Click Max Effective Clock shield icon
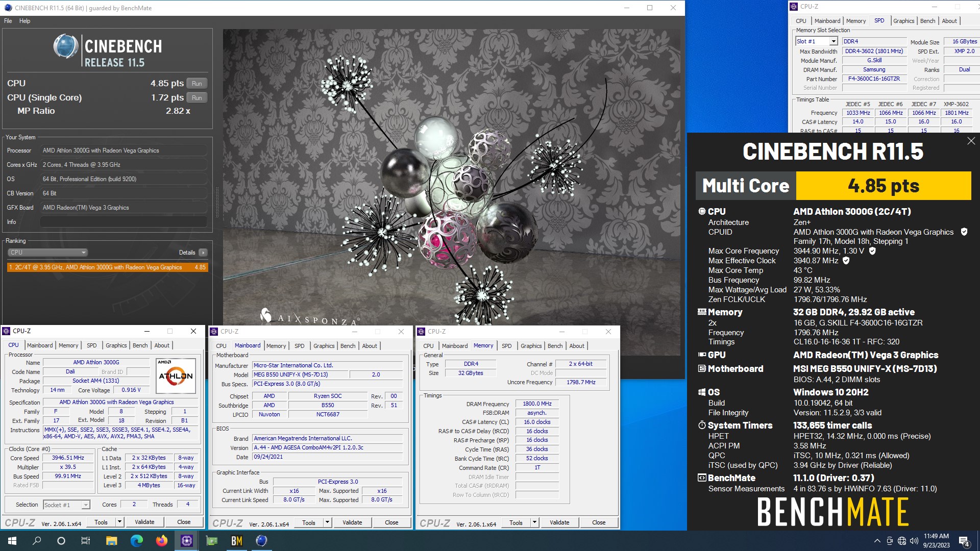Image resolution: width=980 pixels, height=551 pixels. (x=846, y=261)
